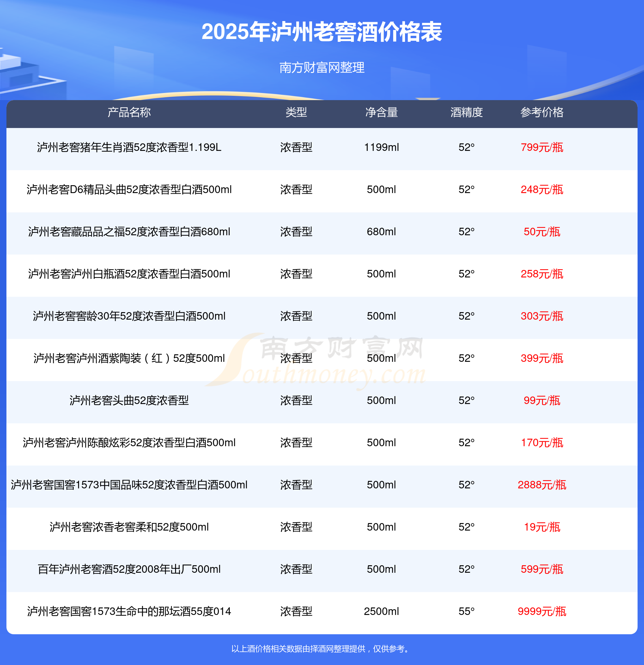This screenshot has height=665, width=644.
Task: Click product name 泸州老窖藏品品之福52度浓香型白酒680ml
Action: (x=129, y=232)
